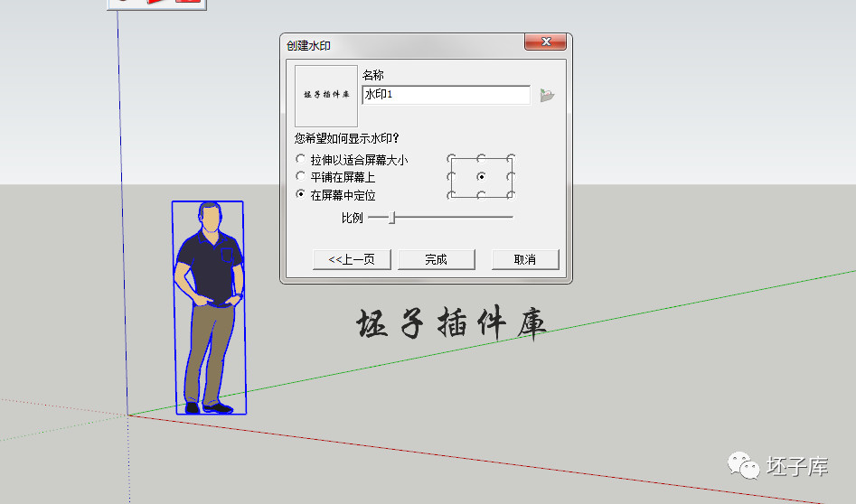Choose bottom-right watermark position radio
The height and width of the screenshot is (504, 856).
(511, 195)
